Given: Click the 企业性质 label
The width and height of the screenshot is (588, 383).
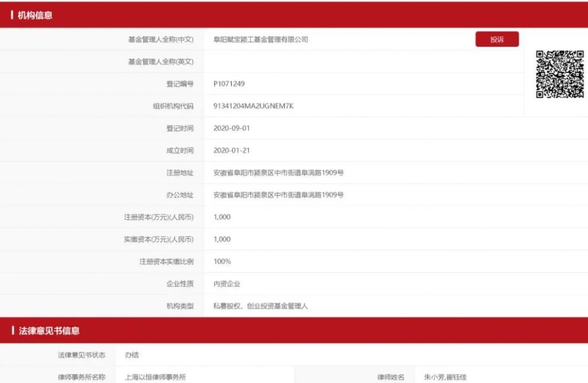Looking at the screenshot, I should coord(180,284).
